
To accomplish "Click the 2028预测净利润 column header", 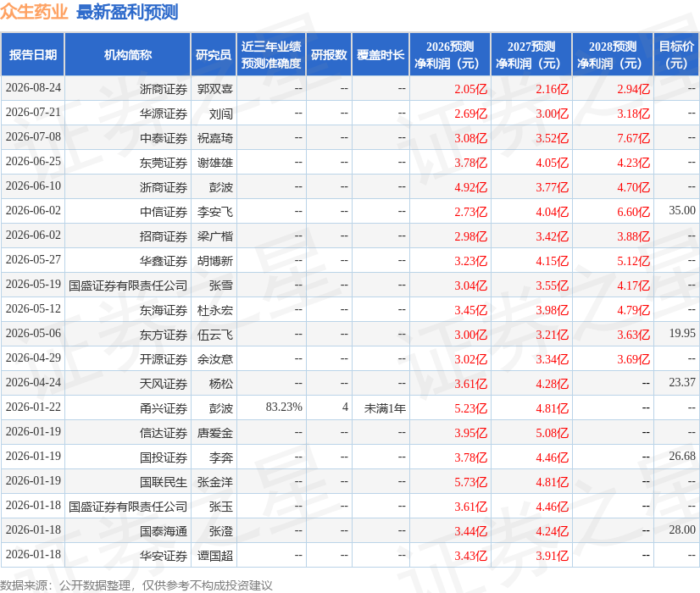I will pos(613,54).
